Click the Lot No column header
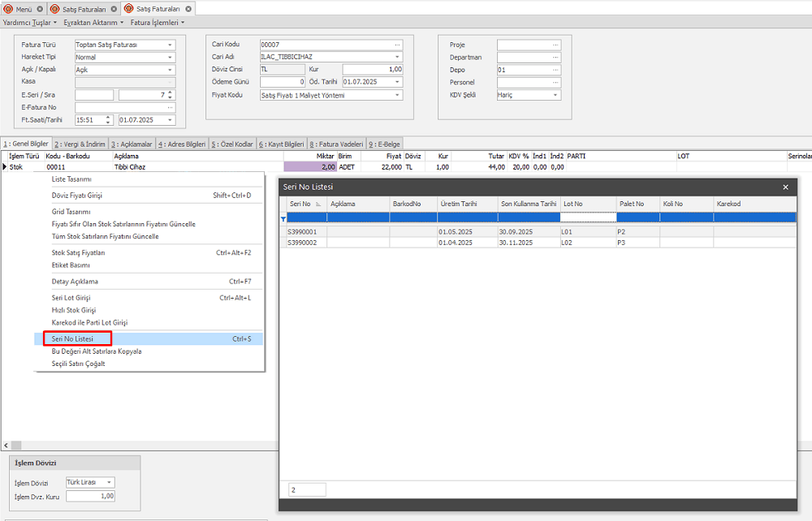Image resolution: width=812 pixels, height=521 pixels. 586,205
